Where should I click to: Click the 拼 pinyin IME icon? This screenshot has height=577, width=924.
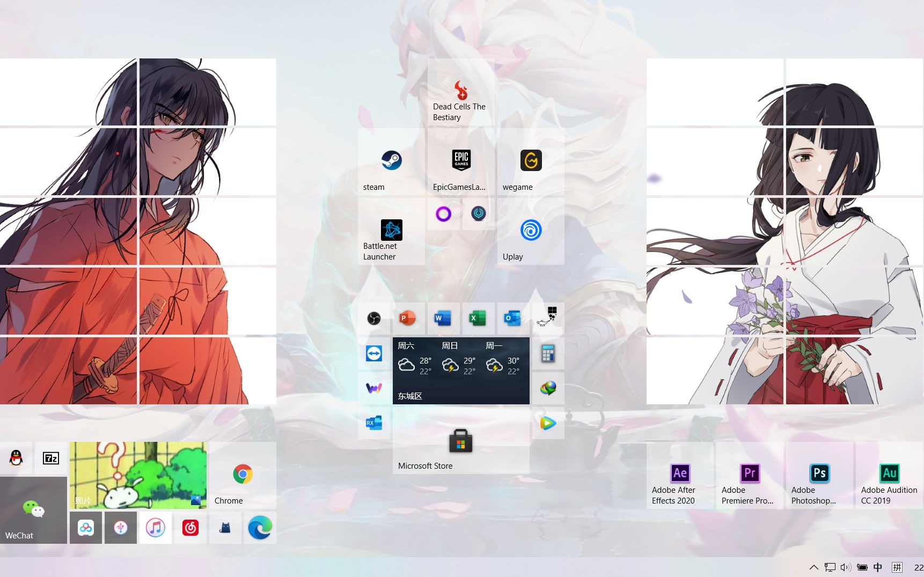click(x=897, y=567)
